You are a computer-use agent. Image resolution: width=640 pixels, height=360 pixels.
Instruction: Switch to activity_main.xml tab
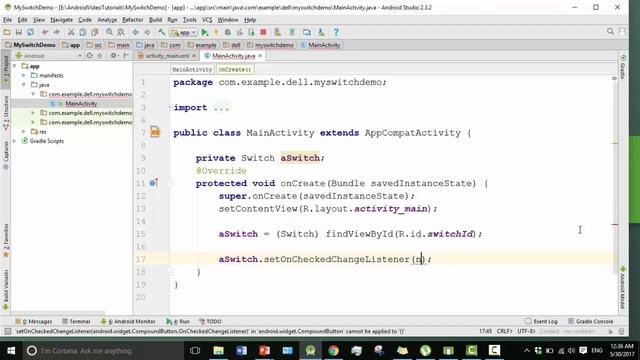click(x=167, y=56)
